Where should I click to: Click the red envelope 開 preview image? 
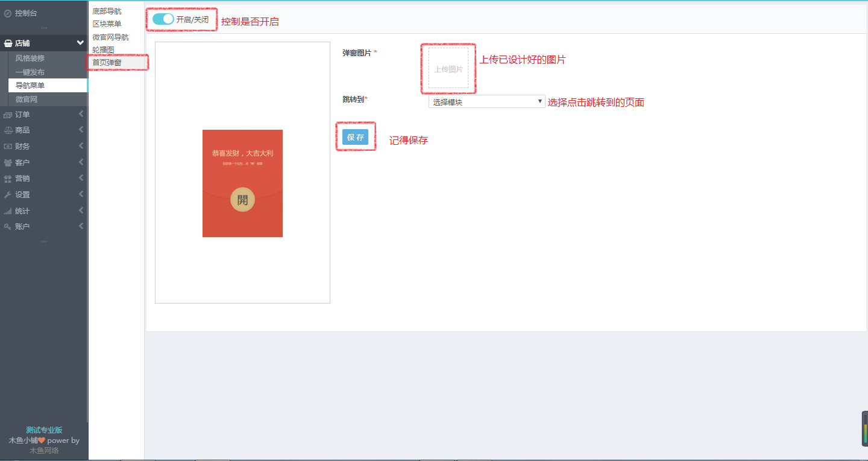tap(242, 183)
